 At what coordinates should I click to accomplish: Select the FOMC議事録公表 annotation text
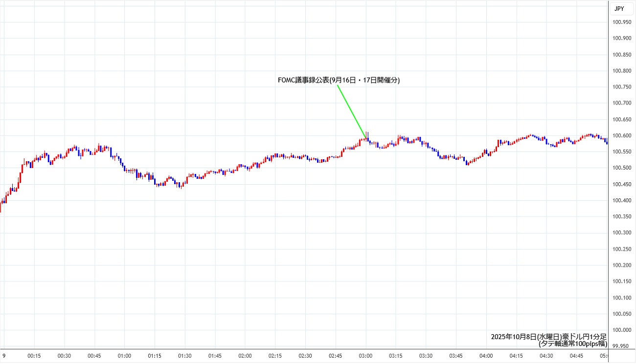(339, 81)
